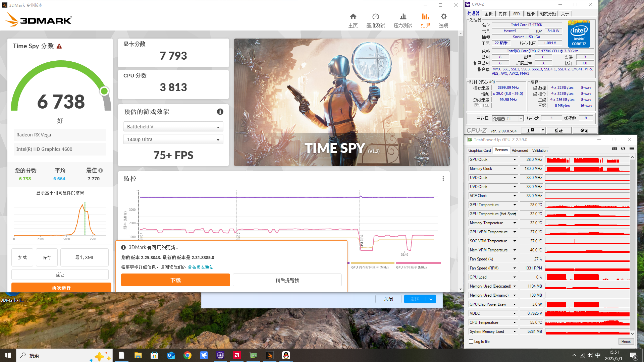Click the 3DMark logo

39,20
